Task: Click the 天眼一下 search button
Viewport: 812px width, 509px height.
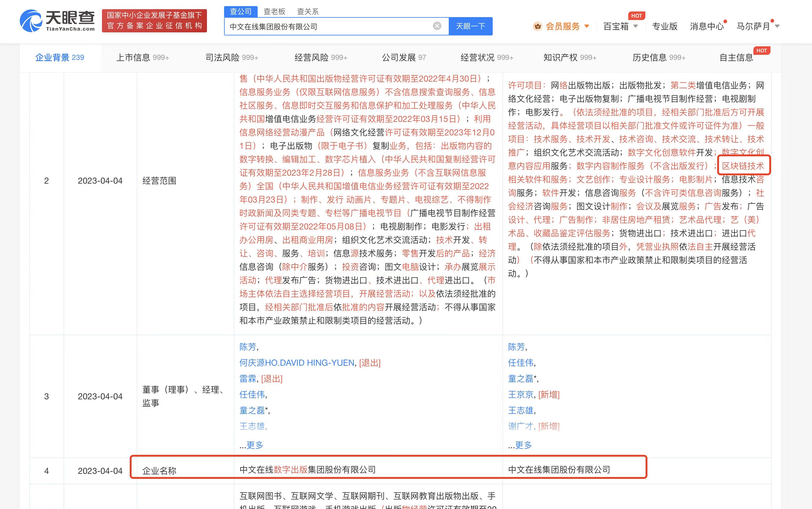Action: coord(471,26)
